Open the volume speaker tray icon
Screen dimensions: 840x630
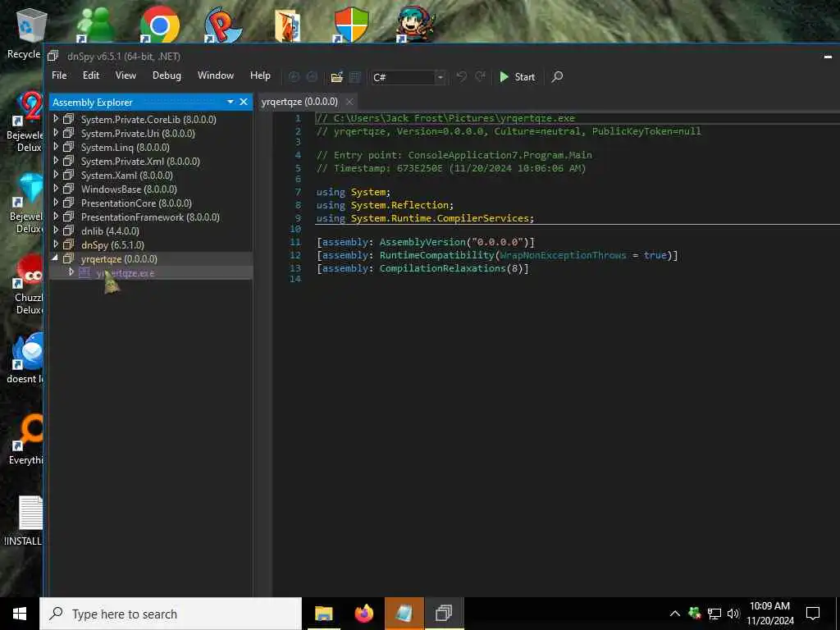tap(733, 614)
